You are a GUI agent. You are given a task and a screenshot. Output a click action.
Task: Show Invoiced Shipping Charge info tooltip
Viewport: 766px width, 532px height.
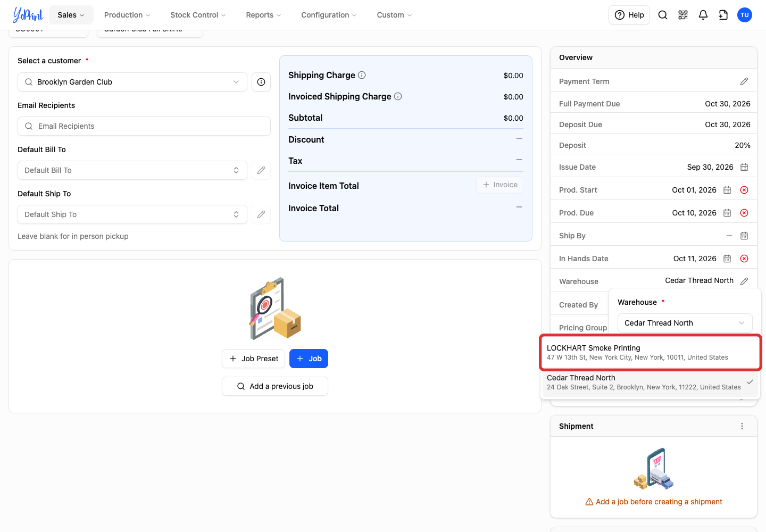398,96
